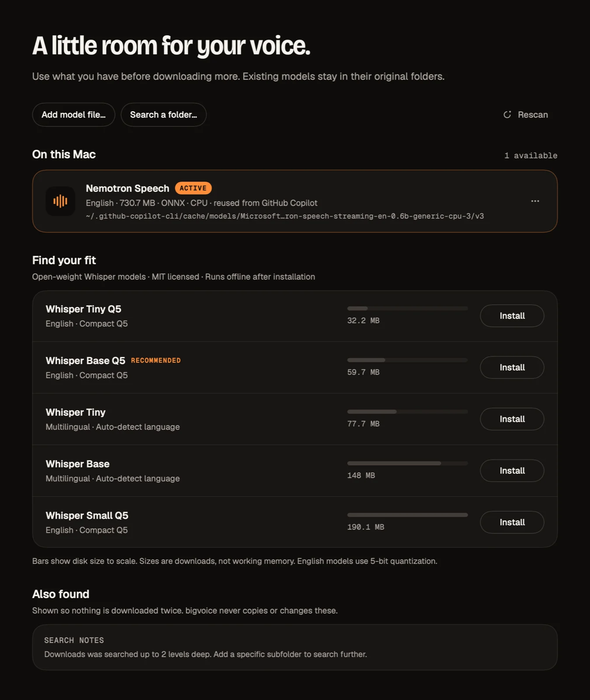590x700 pixels.
Task: Select the Nemotron Speech model card path
Action: point(285,216)
